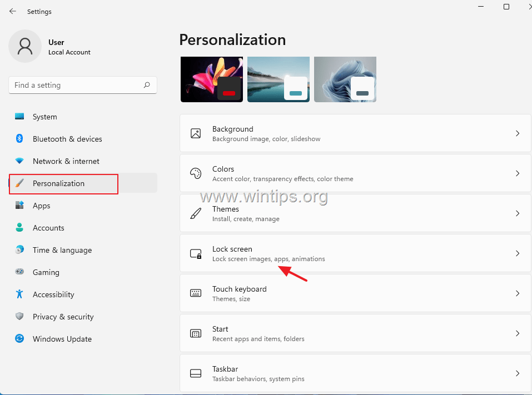Click the Bluetooth icon in sidebar
The width and height of the screenshot is (532, 395).
[x=19, y=138]
